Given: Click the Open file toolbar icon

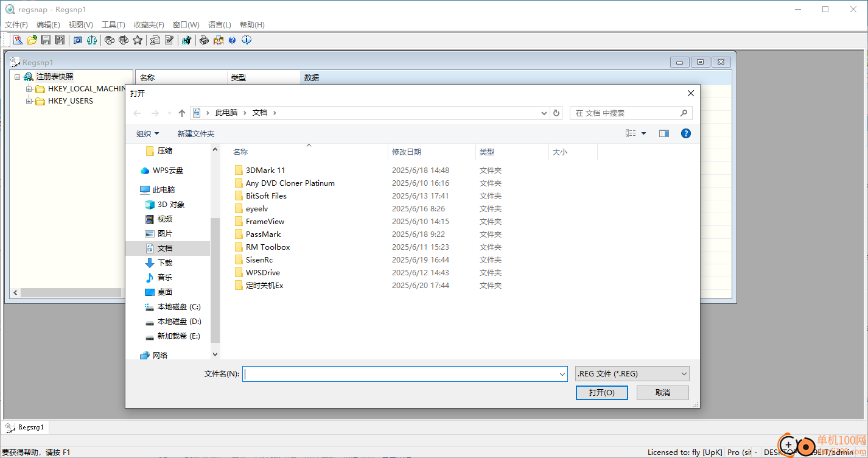Looking at the screenshot, I should pos(32,40).
